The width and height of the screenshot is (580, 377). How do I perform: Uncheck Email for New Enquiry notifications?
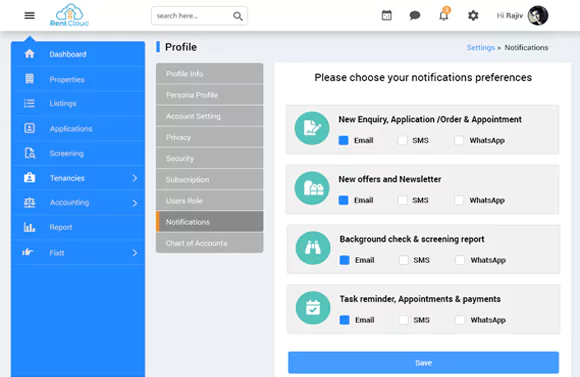pyautogui.click(x=343, y=140)
